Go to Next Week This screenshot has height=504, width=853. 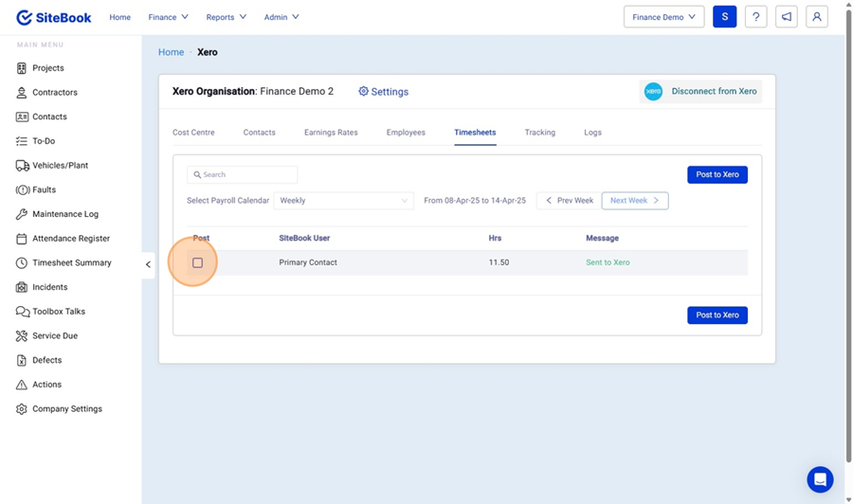click(x=634, y=201)
